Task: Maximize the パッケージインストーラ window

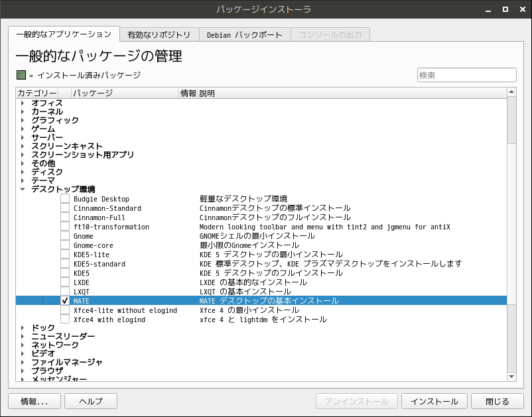Action: [505, 9]
